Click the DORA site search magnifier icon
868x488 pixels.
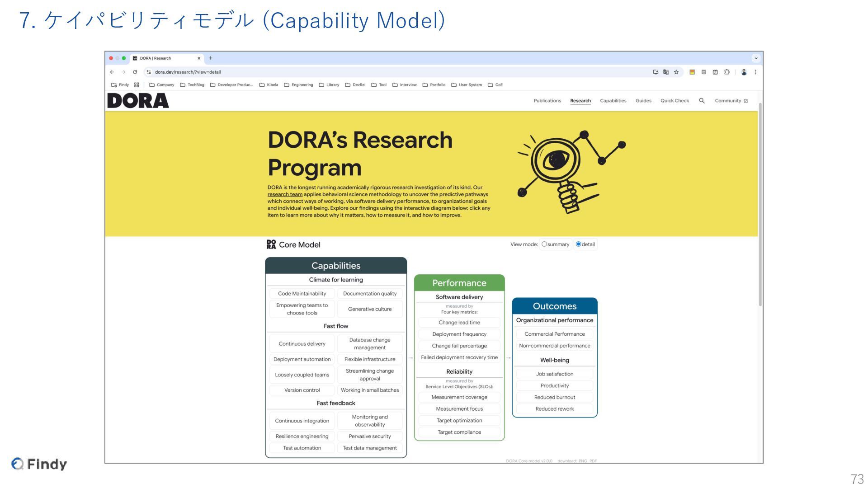coord(702,101)
